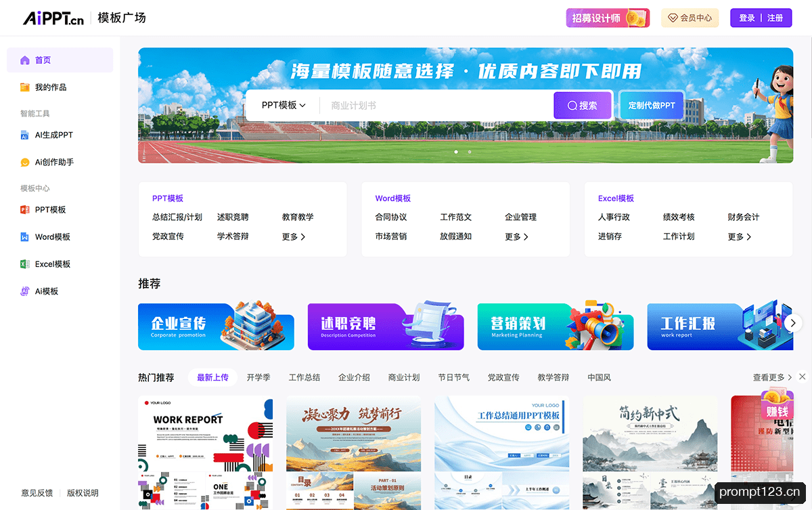
Task: Expand 更多 under Excel模板 card
Action: pos(740,237)
